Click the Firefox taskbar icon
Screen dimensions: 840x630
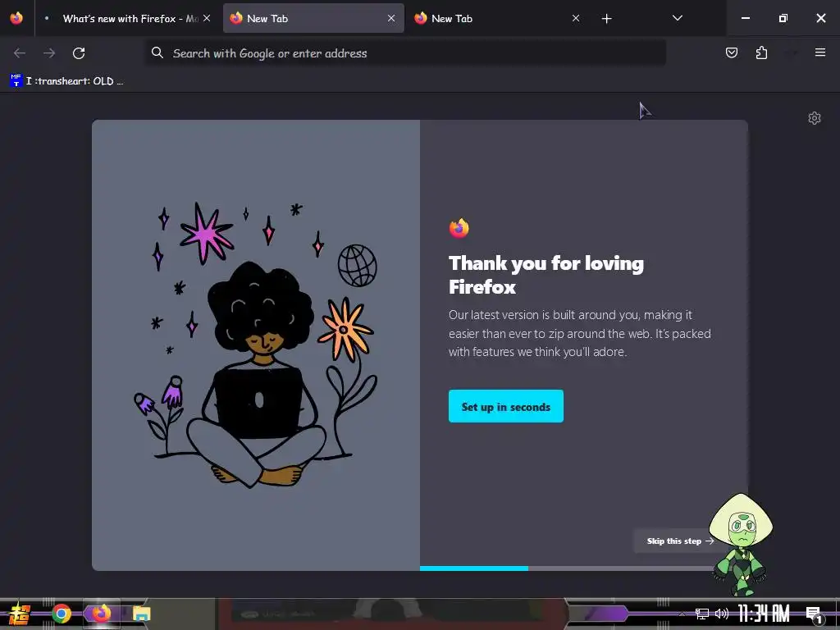click(101, 613)
